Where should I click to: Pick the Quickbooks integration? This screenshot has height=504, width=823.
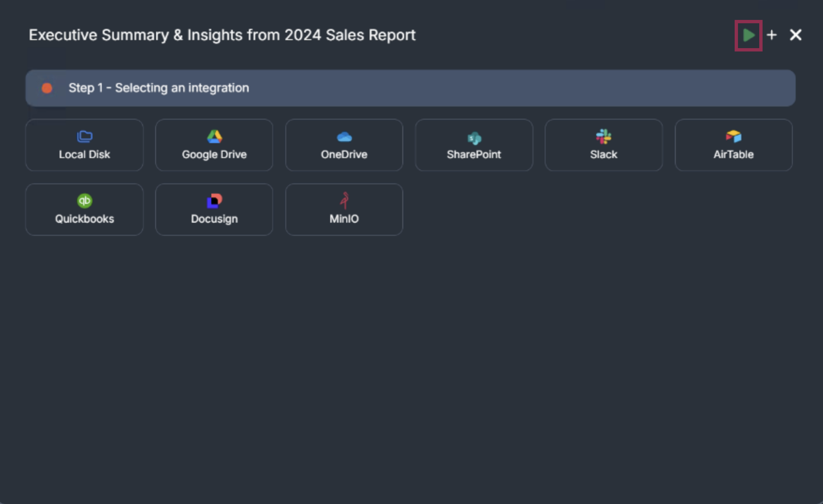(x=84, y=210)
